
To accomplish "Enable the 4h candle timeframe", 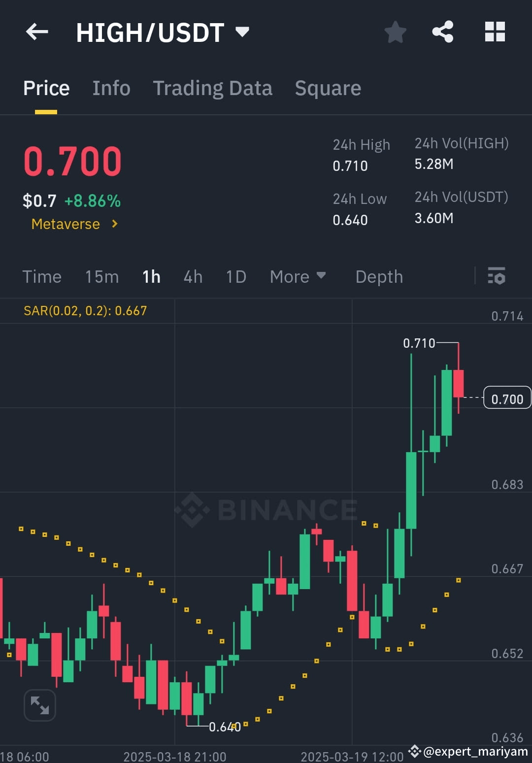I will coord(192,276).
